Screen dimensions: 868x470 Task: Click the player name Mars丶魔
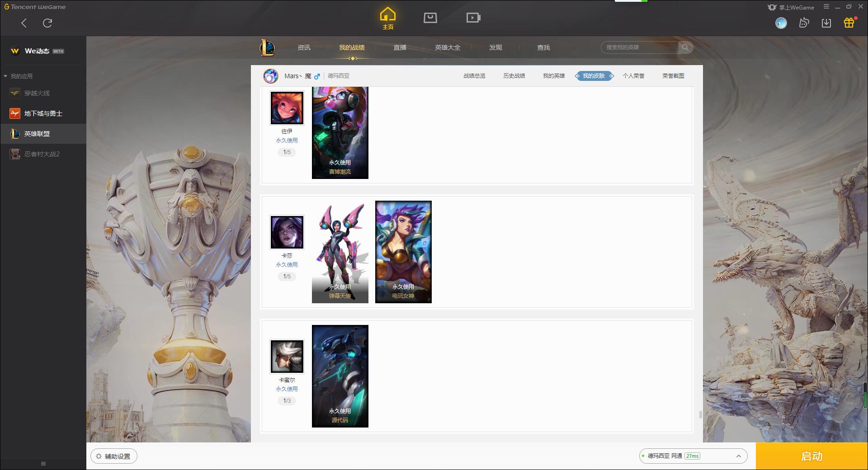click(x=297, y=76)
